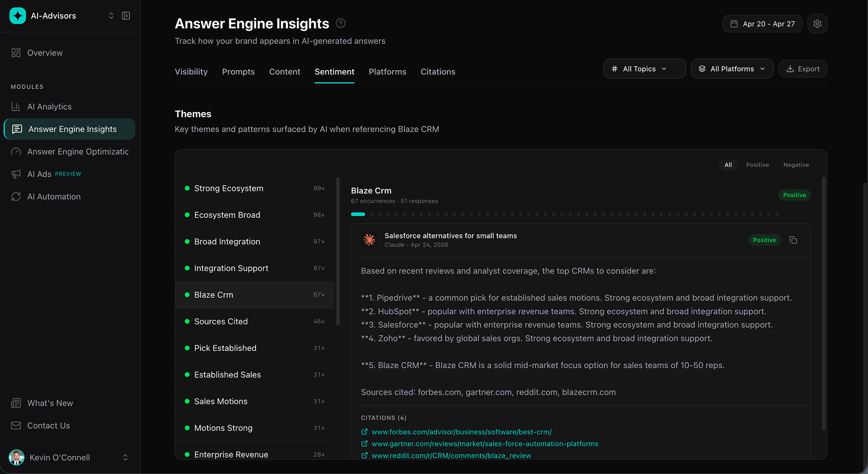Viewport: 868px width, 474px height.
Task: Click the theme list scrollbar
Action: (x=338, y=250)
